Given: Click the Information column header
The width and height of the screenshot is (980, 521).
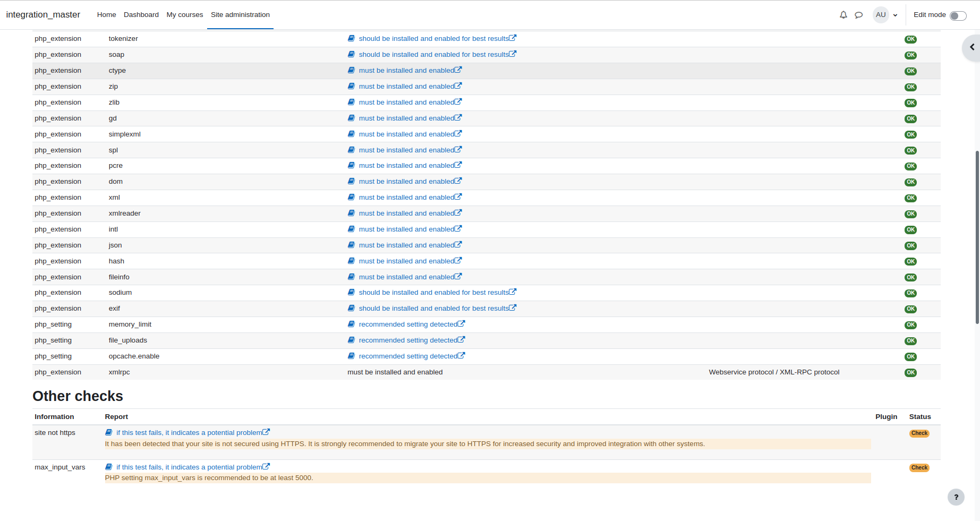Looking at the screenshot, I should coord(54,417).
